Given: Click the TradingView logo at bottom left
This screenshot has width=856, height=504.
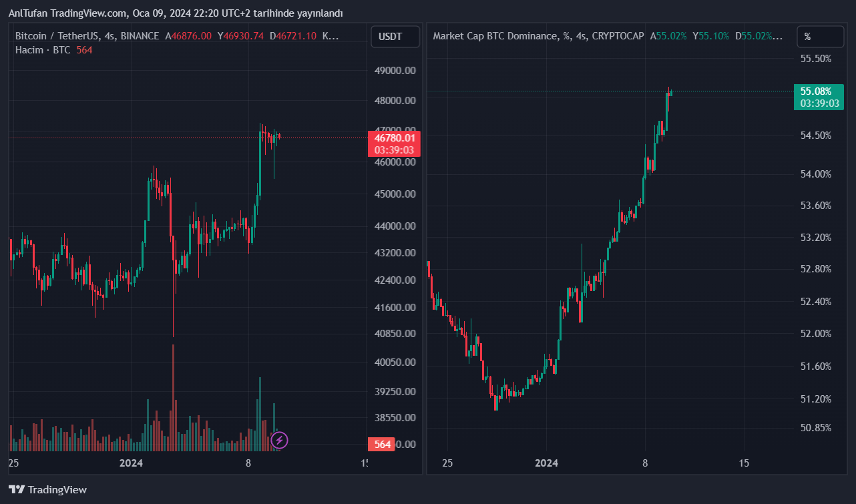Looking at the screenshot, I should pos(47,489).
